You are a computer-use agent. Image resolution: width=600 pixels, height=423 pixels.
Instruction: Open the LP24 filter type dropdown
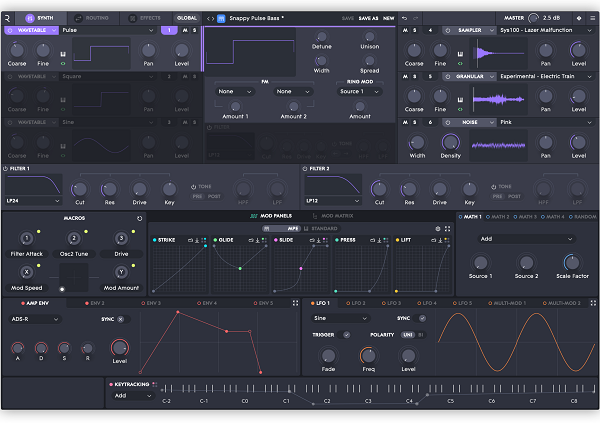click(x=33, y=201)
